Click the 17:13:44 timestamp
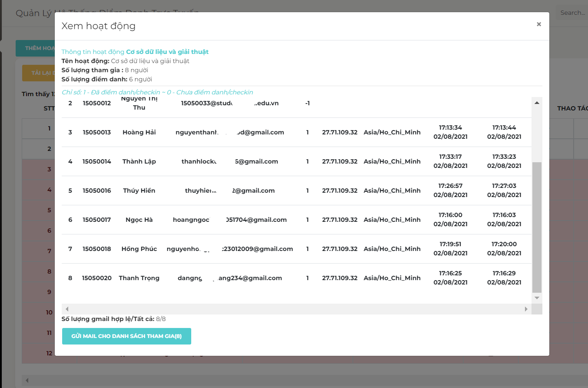Image resolution: width=588 pixels, height=388 pixels. tap(504, 127)
